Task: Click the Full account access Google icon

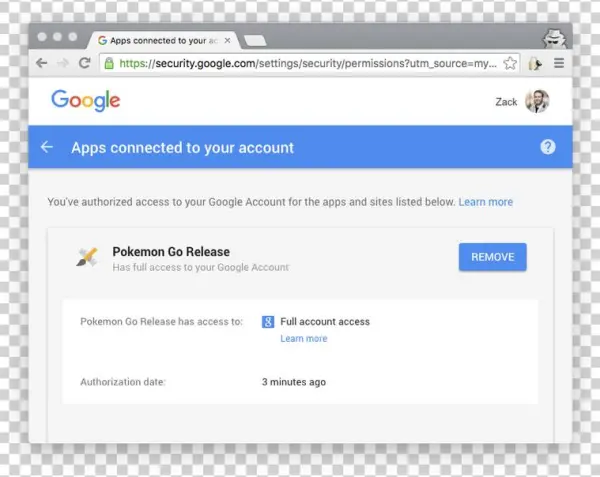Action: [x=268, y=322]
